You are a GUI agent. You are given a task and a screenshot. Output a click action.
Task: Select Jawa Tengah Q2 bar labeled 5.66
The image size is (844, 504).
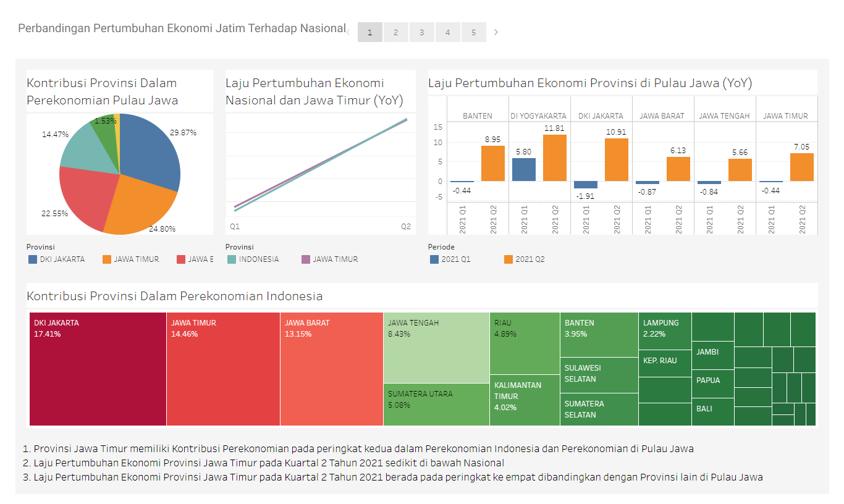(740, 170)
